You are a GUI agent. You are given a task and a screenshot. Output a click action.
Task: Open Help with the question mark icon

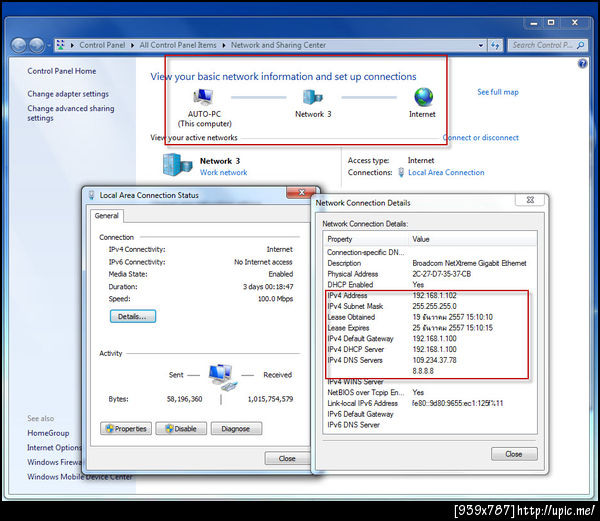pos(582,63)
